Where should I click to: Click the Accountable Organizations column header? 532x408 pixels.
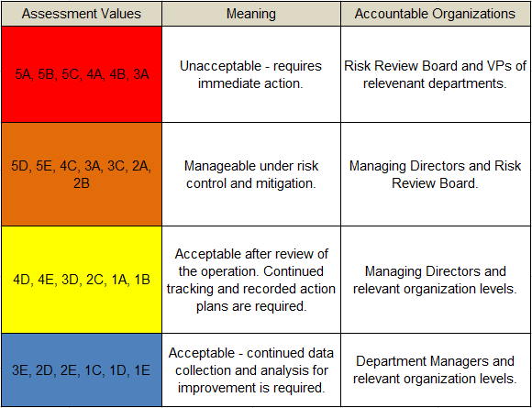[436, 14]
